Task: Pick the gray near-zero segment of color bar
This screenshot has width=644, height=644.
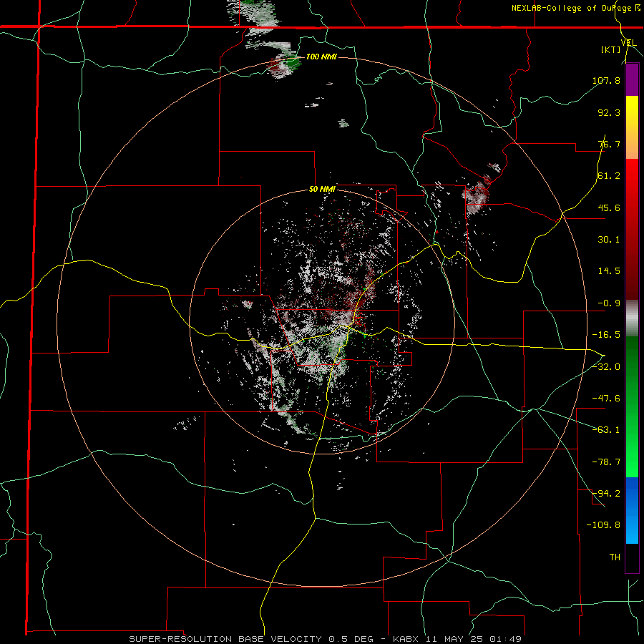Action: [632, 318]
